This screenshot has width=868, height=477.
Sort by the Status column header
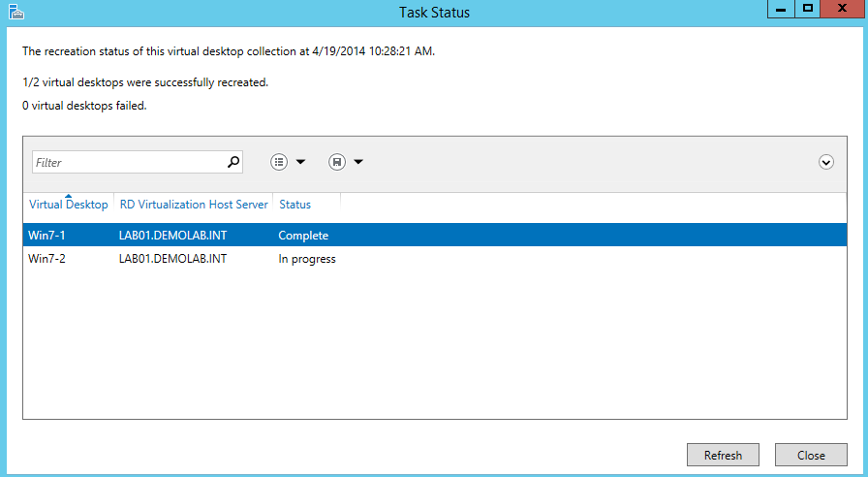click(295, 205)
